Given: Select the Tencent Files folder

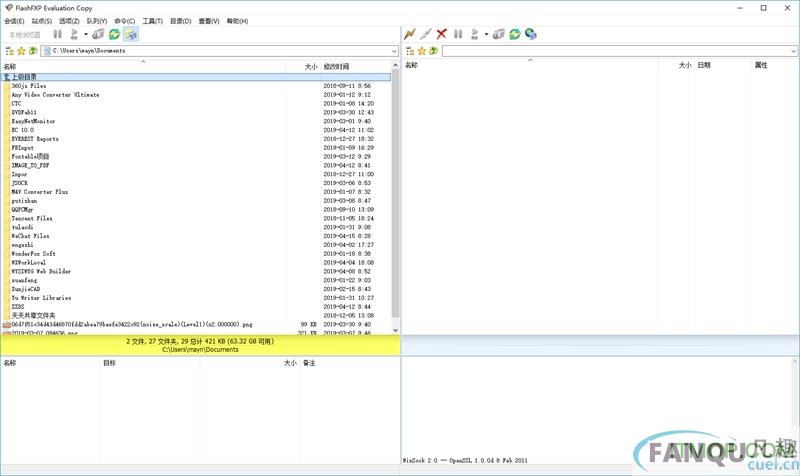Looking at the screenshot, I should [196, 218].
